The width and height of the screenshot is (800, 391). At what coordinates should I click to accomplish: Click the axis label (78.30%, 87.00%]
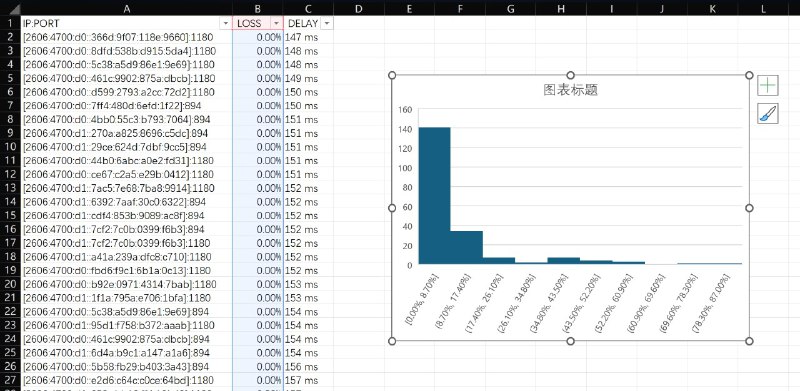712,302
